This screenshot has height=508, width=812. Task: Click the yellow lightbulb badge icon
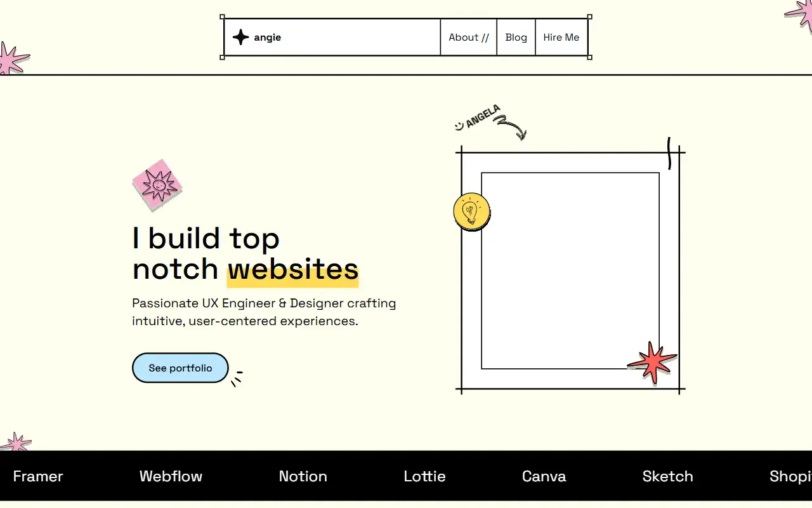click(471, 211)
